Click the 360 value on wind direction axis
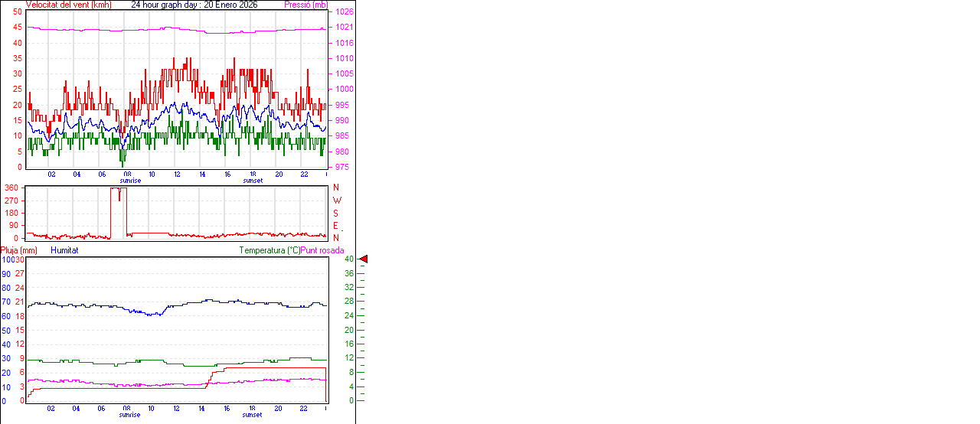Screen dimensions: 980x424 [11, 188]
